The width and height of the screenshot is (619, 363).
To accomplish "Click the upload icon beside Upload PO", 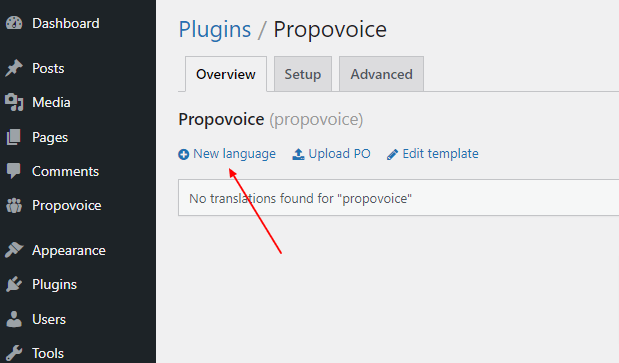I will [298, 154].
